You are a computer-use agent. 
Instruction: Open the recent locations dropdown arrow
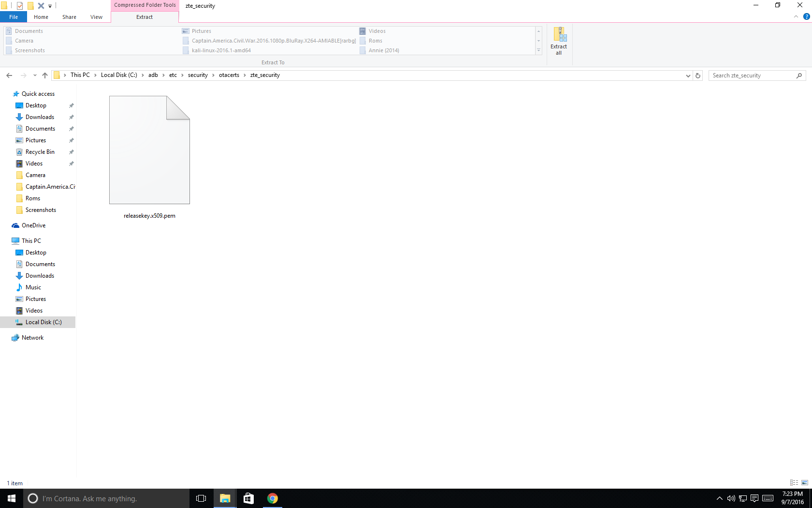(35, 75)
